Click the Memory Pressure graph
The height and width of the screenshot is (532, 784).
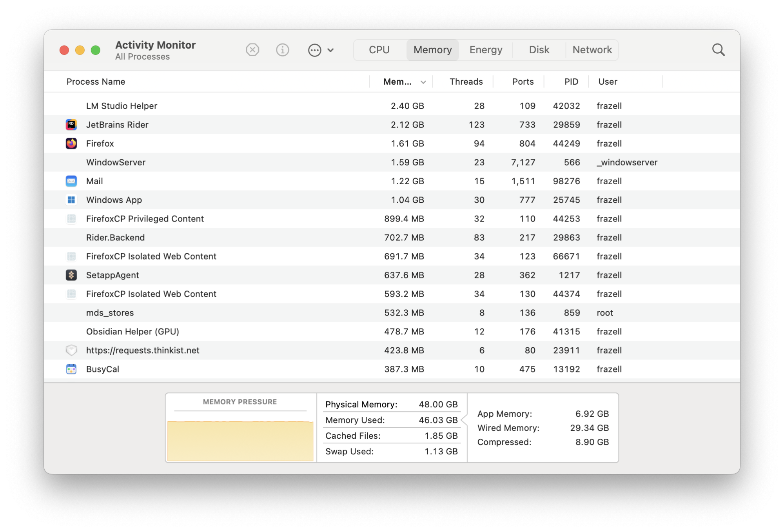coord(240,439)
